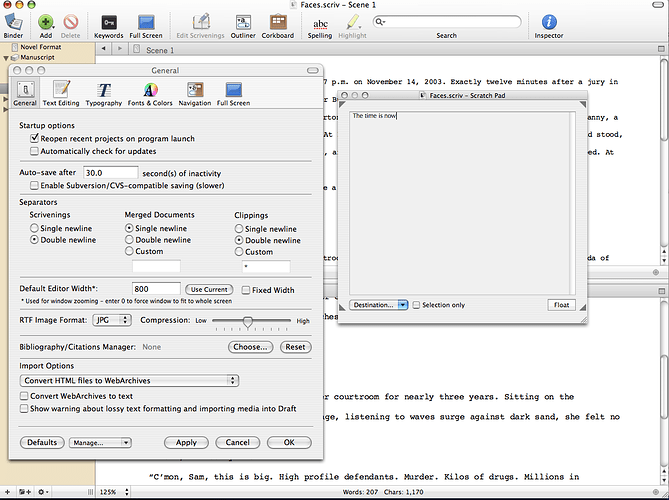
Task: Click the Edit Scrivenings toolbar icon
Action: pos(201,22)
